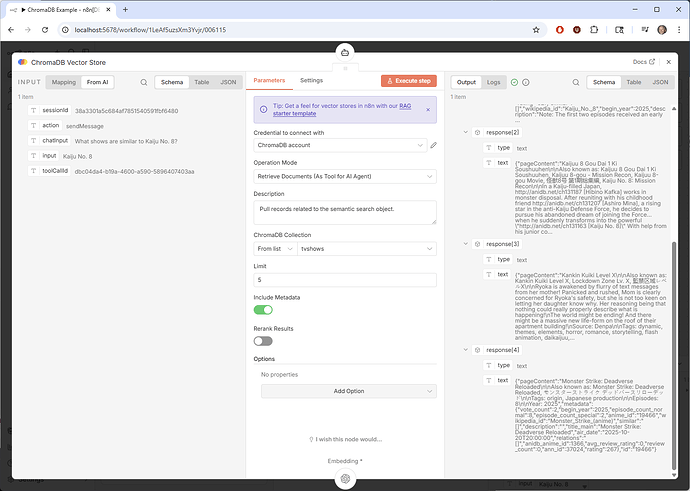Click the sessionId field pill

tap(49, 110)
